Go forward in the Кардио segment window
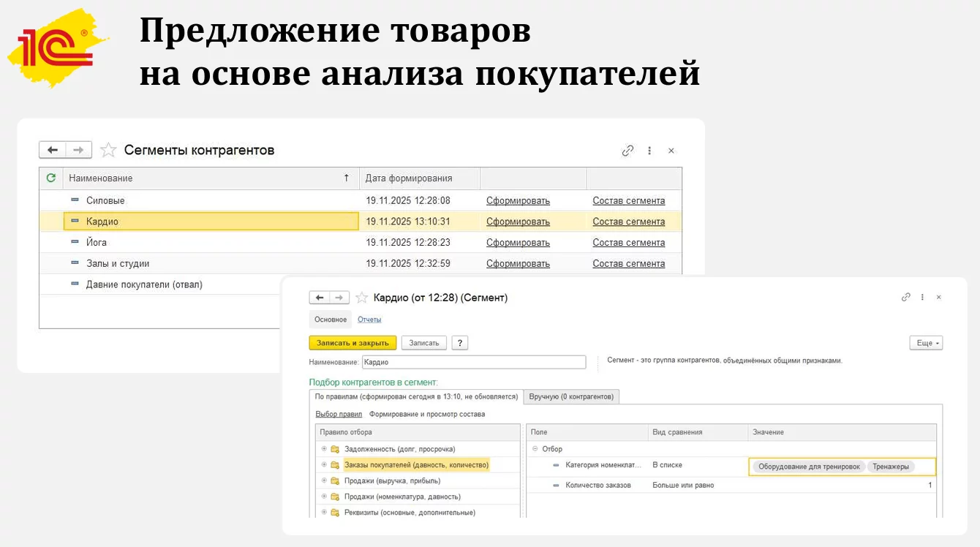This screenshot has width=980, height=547. [x=339, y=298]
